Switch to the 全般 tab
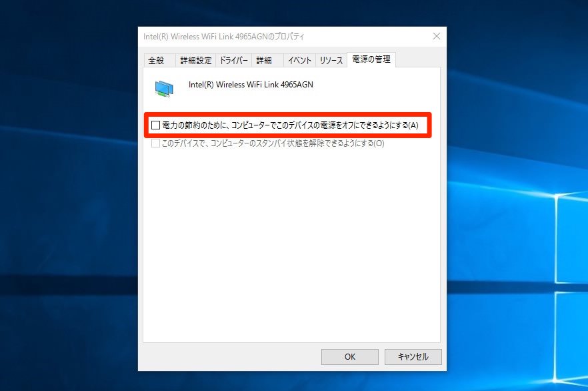 (x=159, y=61)
